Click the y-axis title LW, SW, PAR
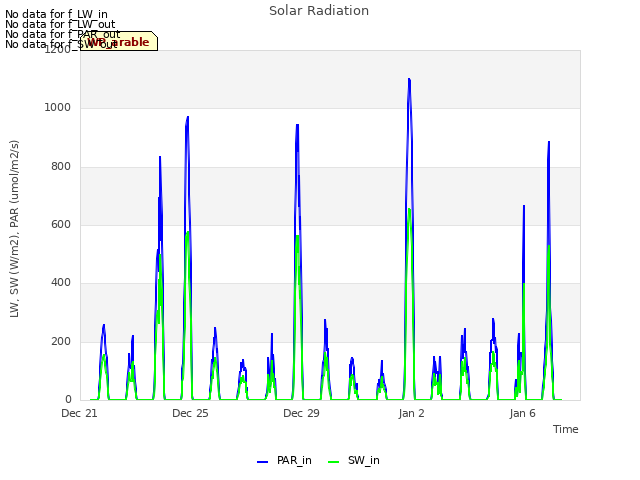 14,229
